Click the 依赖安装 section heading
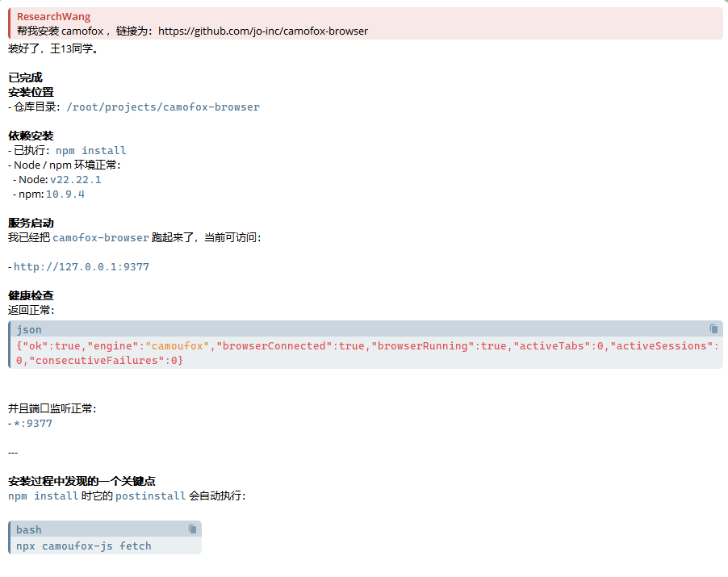Viewport: 728px width, 577px height. (31, 136)
